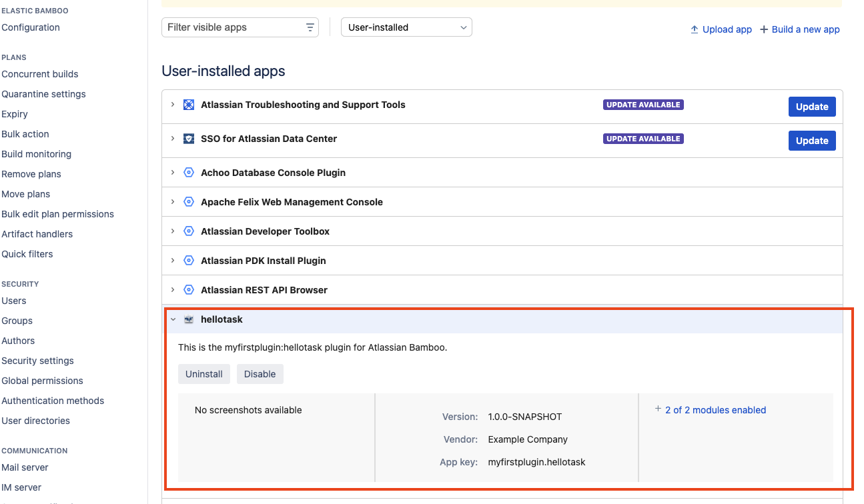Viewport: 864px width, 504px height.
Task: Collapse the hellotask app row
Action: coord(173,319)
